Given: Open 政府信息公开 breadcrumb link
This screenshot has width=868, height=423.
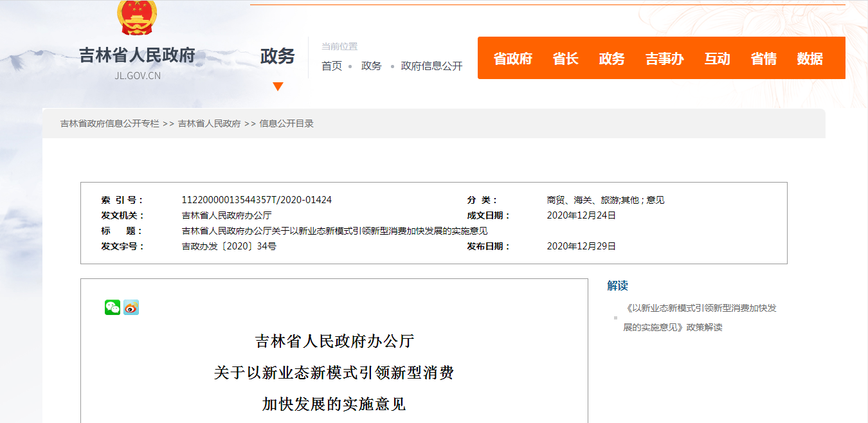Looking at the screenshot, I should (432, 66).
